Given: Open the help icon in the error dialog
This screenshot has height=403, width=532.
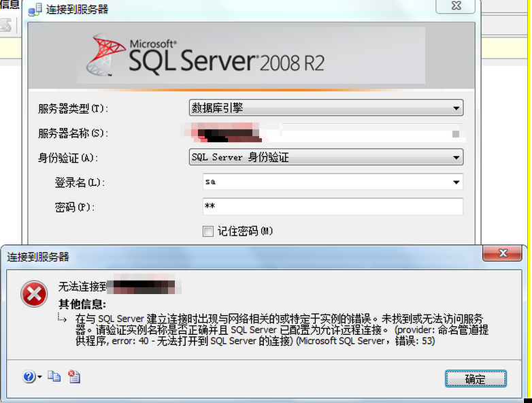Looking at the screenshot, I should coord(29,376).
